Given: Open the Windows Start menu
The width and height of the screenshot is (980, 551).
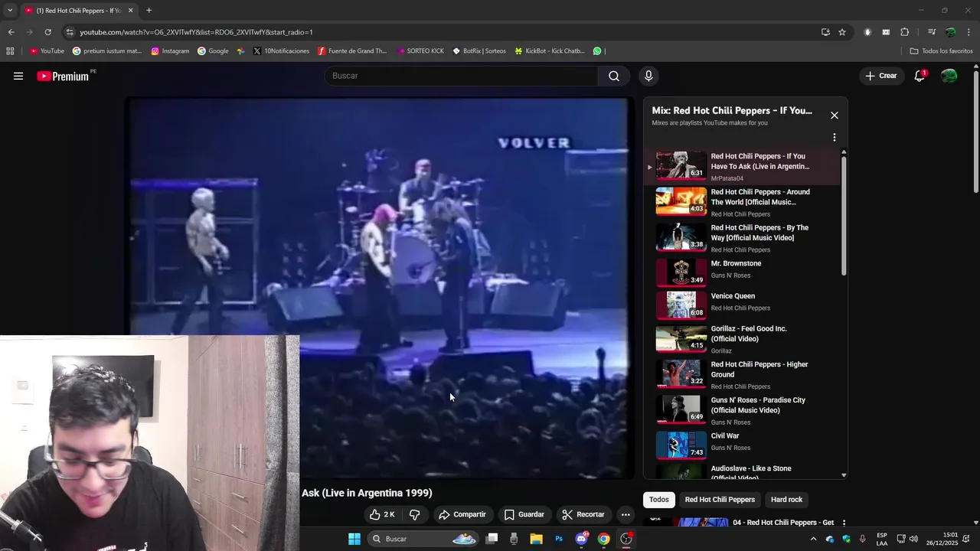Looking at the screenshot, I should click(354, 539).
